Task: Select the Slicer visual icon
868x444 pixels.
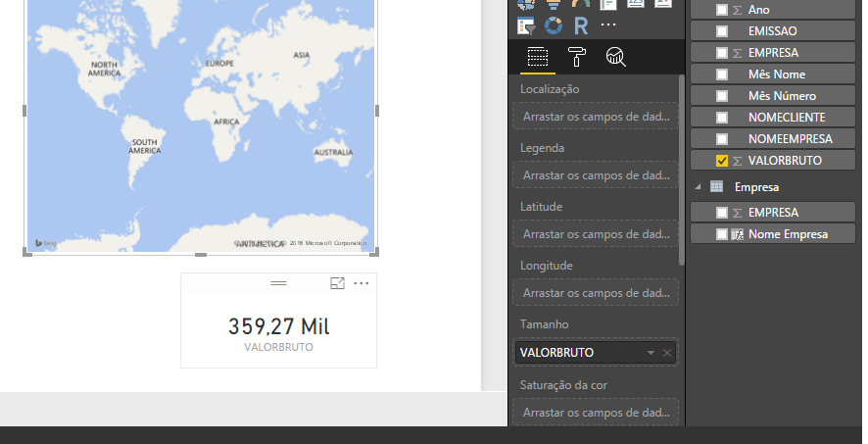Action: (x=526, y=25)
